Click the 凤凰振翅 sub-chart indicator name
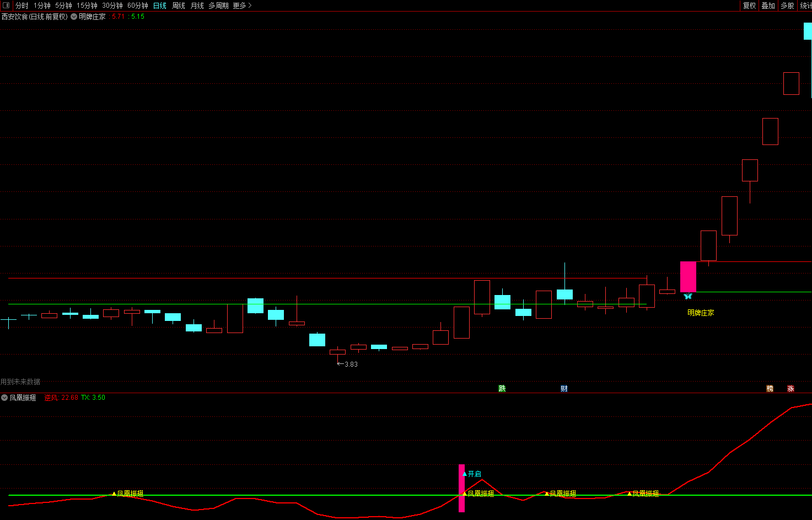This screenshot has width=812, height=520. tap(23, 398)
